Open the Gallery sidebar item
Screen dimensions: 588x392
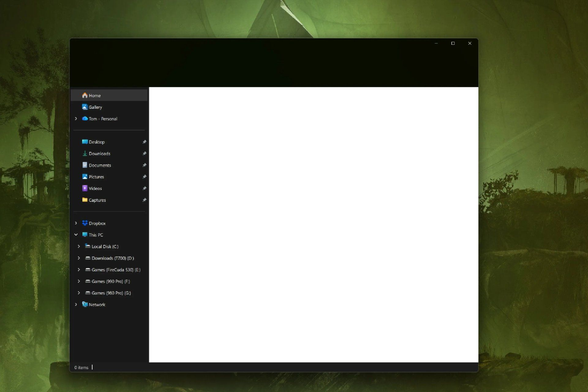click(x=95, y=107)
